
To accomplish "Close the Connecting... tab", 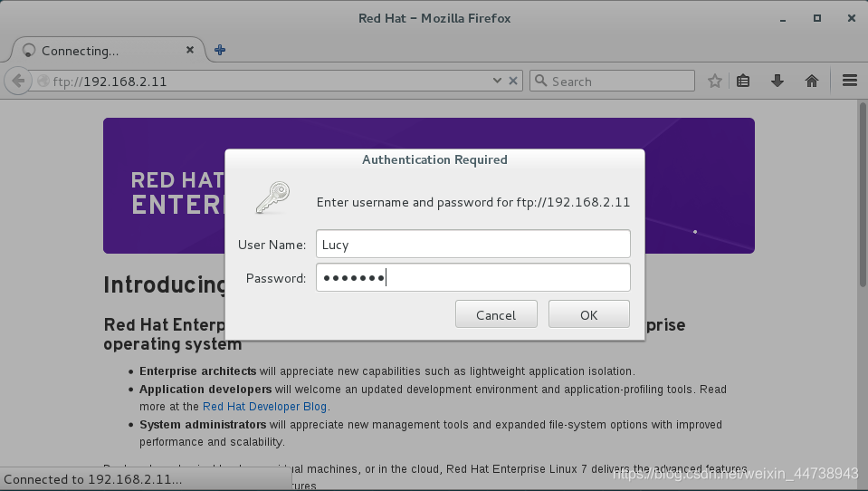I will coord(190,50).
